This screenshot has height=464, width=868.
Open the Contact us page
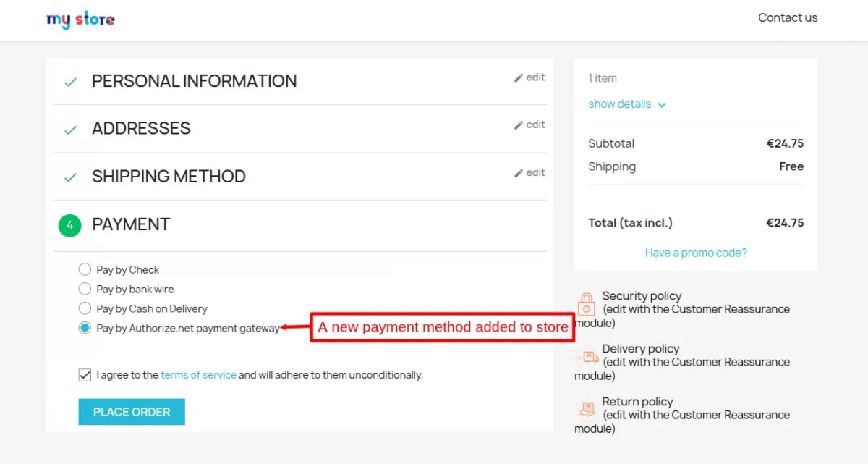click(788, 17)
